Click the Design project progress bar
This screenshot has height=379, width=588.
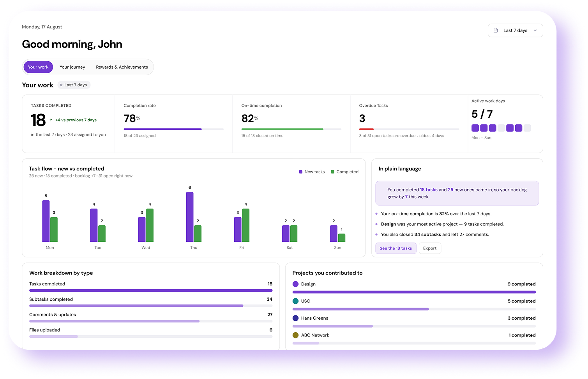pyautogui.click(x=414, y=292)
